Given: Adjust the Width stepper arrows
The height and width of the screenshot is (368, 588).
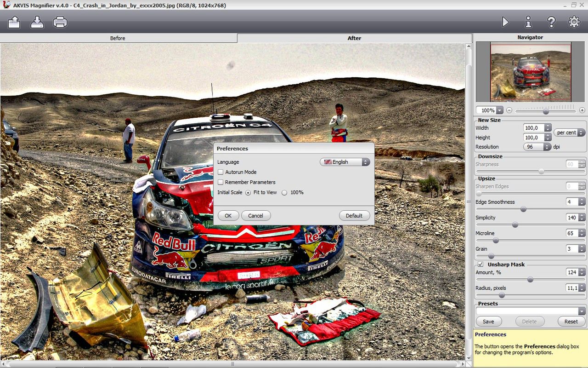Looking at the screenshot, I should (548, 128).
